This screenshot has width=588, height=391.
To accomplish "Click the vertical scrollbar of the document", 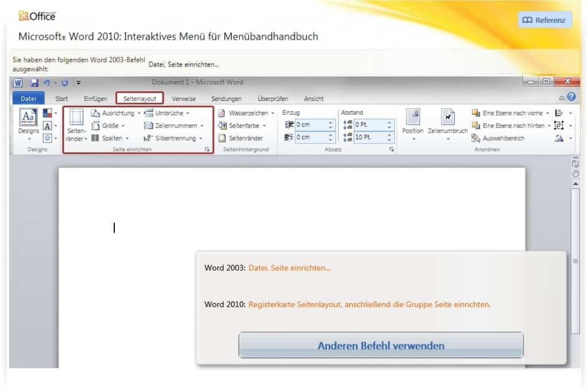I will 575,261.
